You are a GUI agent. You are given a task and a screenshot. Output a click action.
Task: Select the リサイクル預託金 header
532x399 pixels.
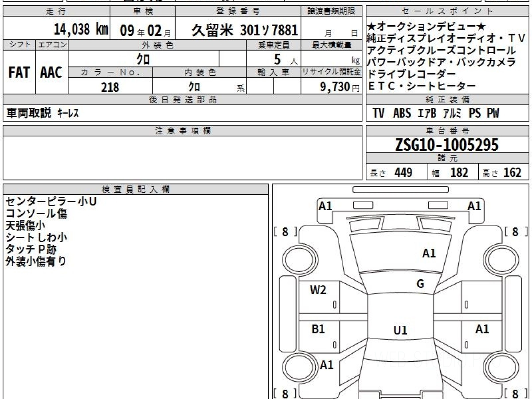(332, 72)
